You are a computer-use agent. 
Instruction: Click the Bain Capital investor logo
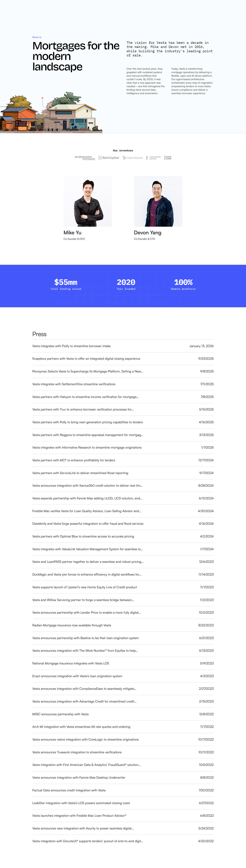point(109,158)
